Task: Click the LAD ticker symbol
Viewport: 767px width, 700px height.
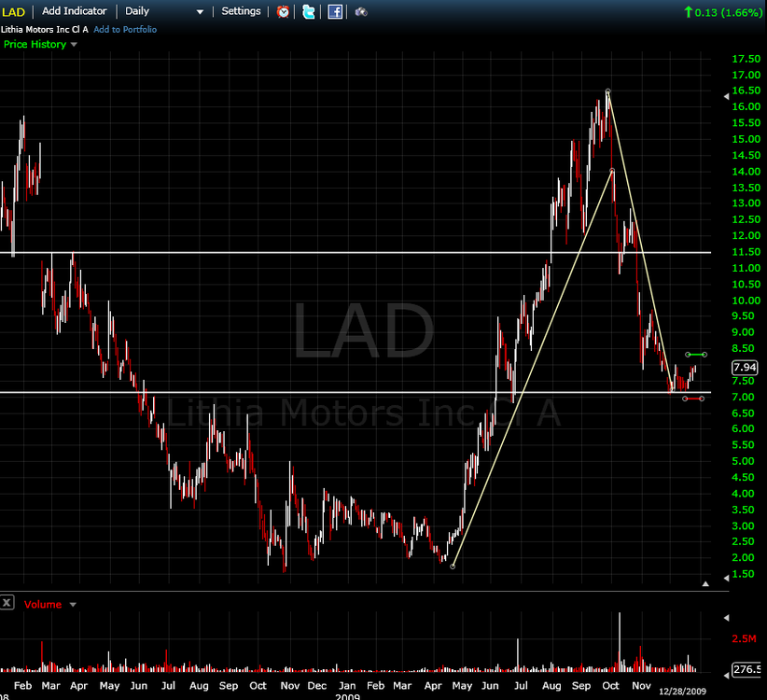Action: 13,12
